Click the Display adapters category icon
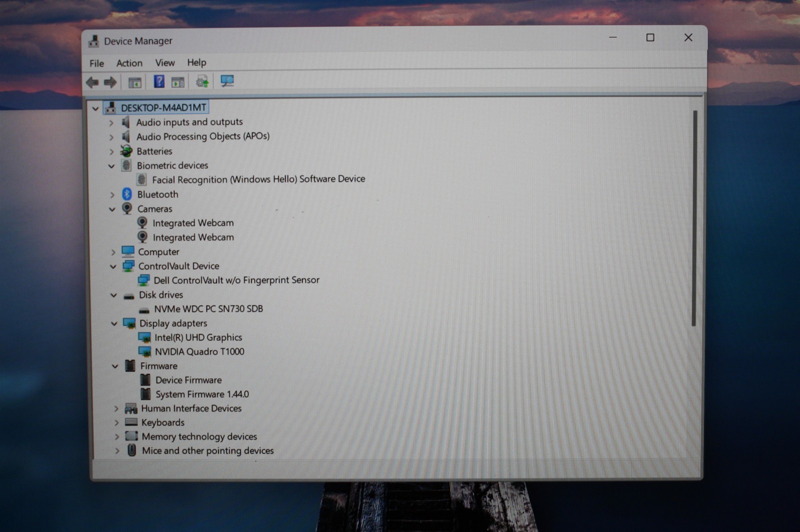The width and height of the screenshot is (800, 532). click(129, 323)
